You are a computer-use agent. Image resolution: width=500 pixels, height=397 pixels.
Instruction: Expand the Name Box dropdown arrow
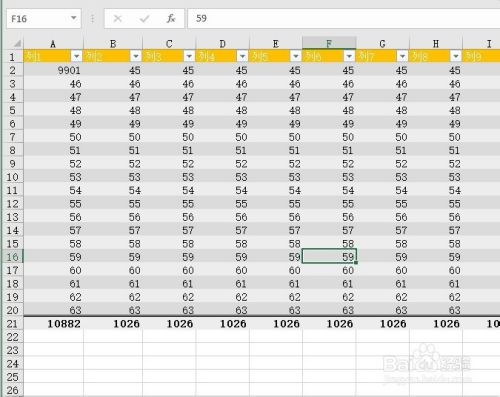click(74, 18)
